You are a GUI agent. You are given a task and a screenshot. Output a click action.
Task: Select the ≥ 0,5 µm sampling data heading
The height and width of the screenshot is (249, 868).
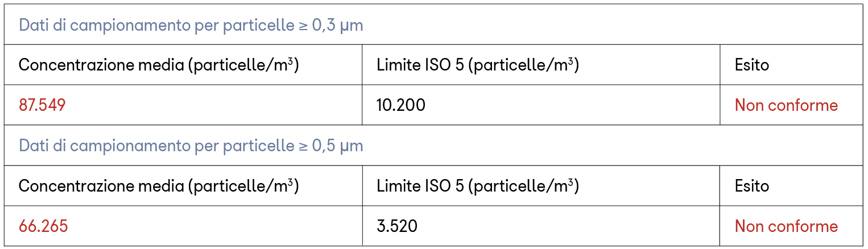pyautogui.click(x=191, y=146)
